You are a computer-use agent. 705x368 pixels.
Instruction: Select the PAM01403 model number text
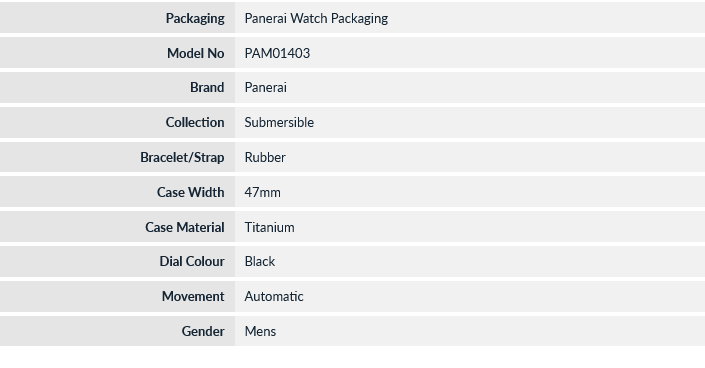coord(277,53)
